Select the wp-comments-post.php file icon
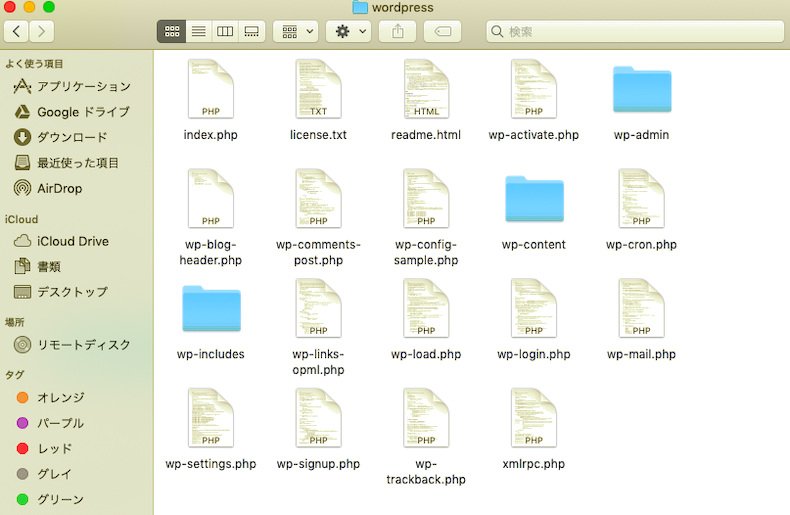This screenshot has height=515, width=790. [x=318, y=199]
